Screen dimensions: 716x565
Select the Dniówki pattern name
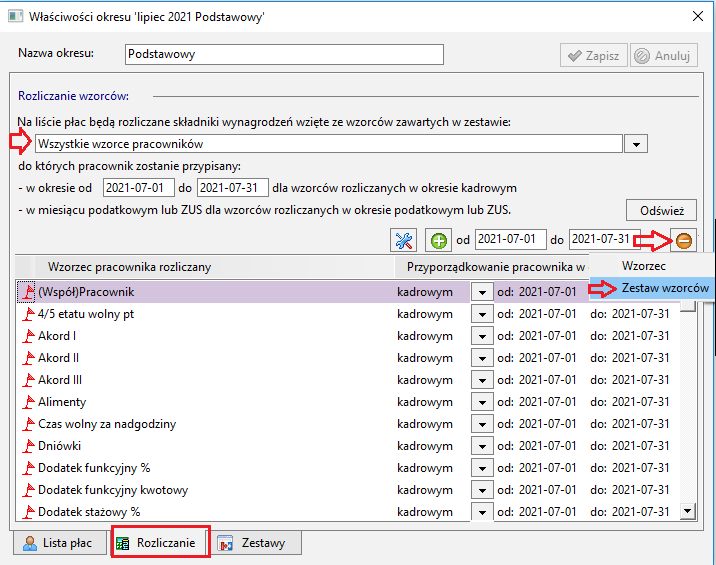[59, 446]
